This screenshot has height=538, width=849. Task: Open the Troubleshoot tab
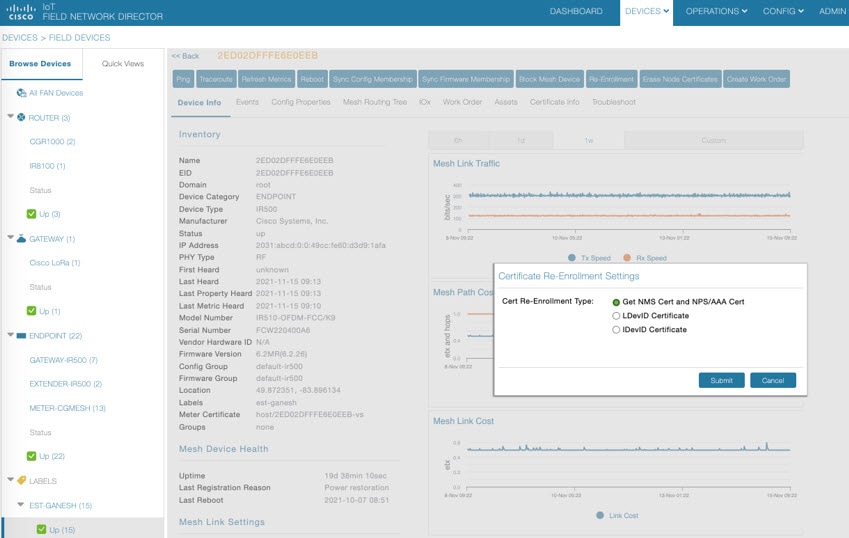[613, 102]
